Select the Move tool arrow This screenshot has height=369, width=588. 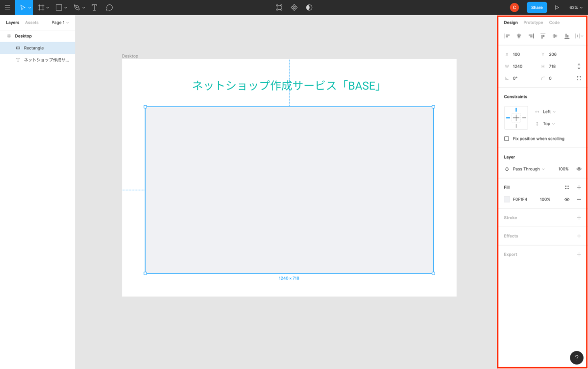(22, 7)
